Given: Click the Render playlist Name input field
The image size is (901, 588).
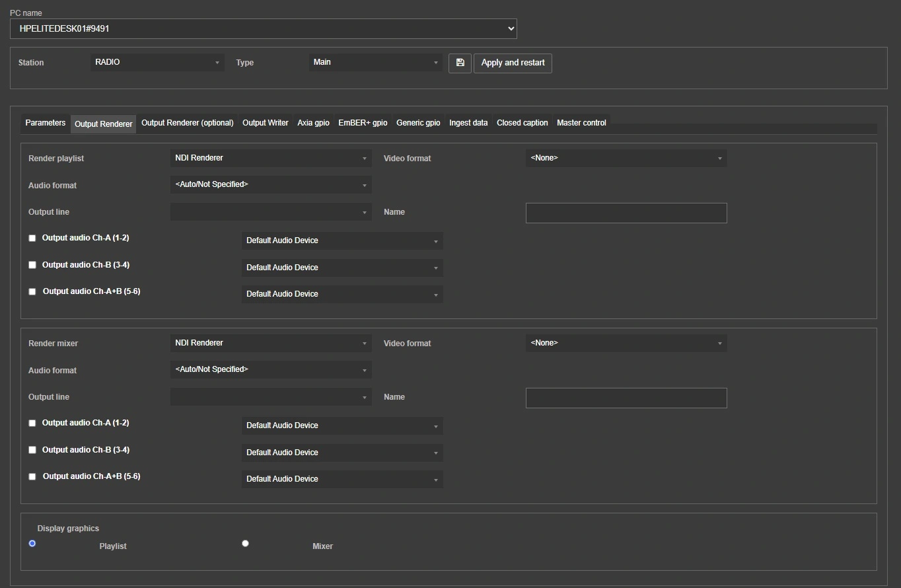Looking at the screenshot, I should tap(626, 213).
